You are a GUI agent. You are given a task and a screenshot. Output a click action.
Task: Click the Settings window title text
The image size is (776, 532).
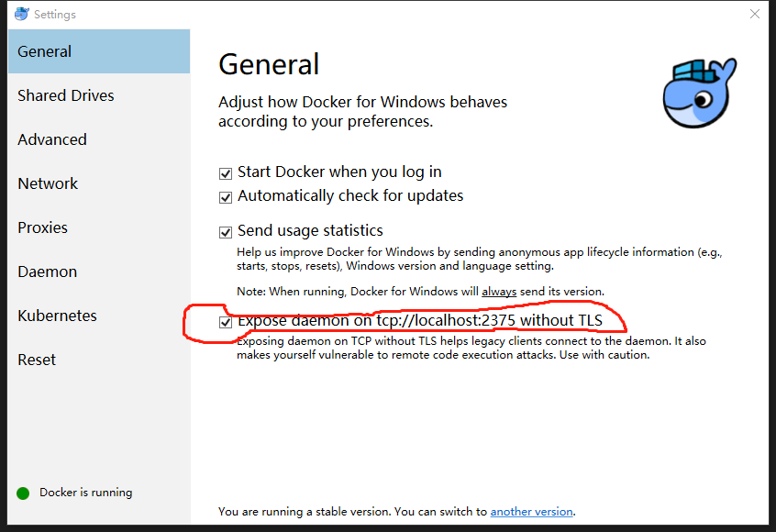click(x=55, y=15)
